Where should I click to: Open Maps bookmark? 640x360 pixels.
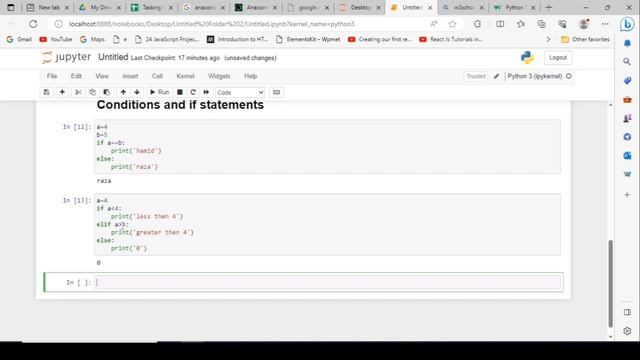point(93,40)
